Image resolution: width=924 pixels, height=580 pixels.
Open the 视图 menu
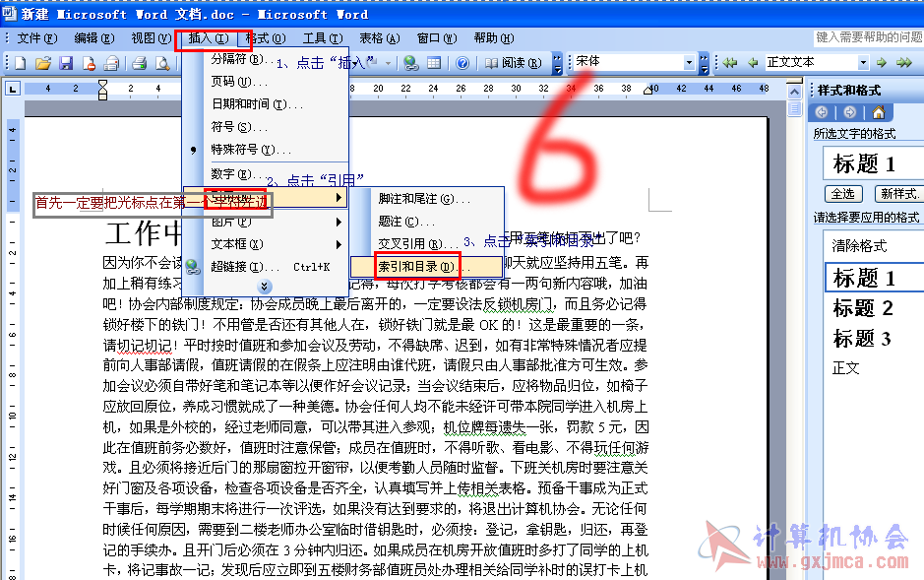[x=151, y=38]
